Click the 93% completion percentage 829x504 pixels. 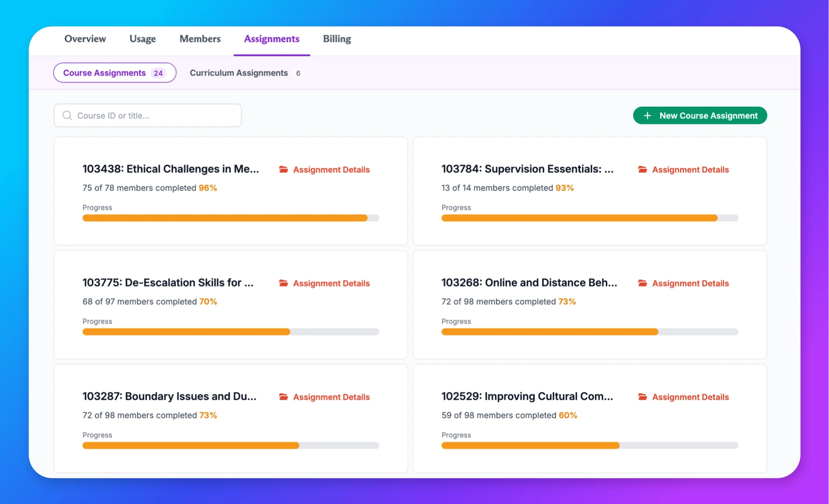564,188
